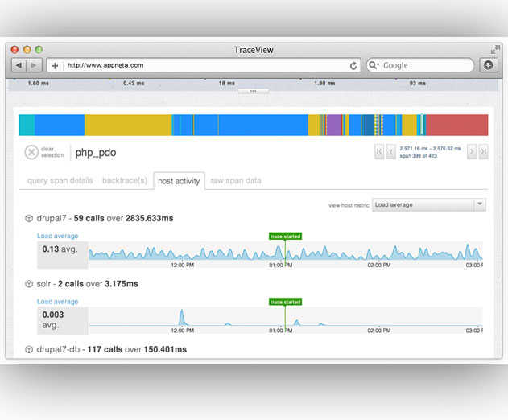Viewport: 508px width, 420px height.
Task: Click the 1.80 ms value in the top strip
Action: [38, 83]
